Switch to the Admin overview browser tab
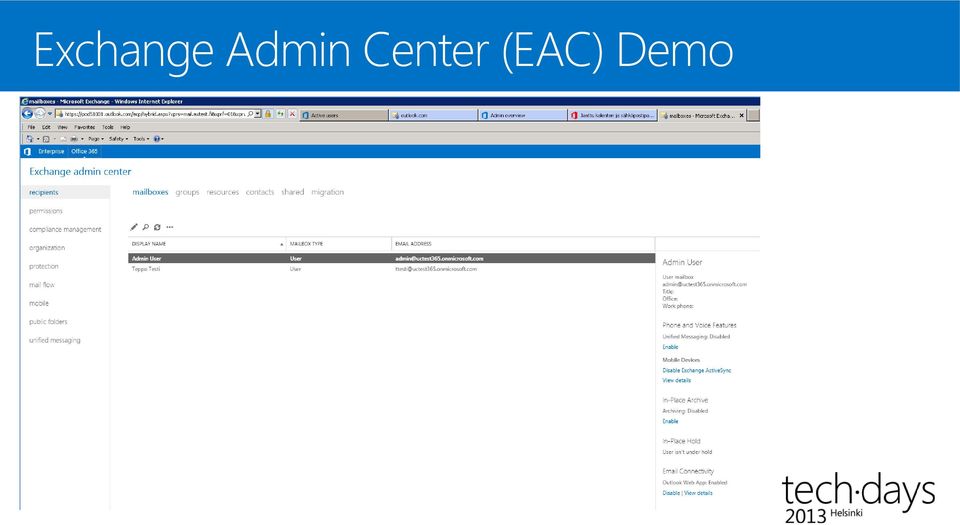This screenshot has width=960, height=525. point(522,115)
